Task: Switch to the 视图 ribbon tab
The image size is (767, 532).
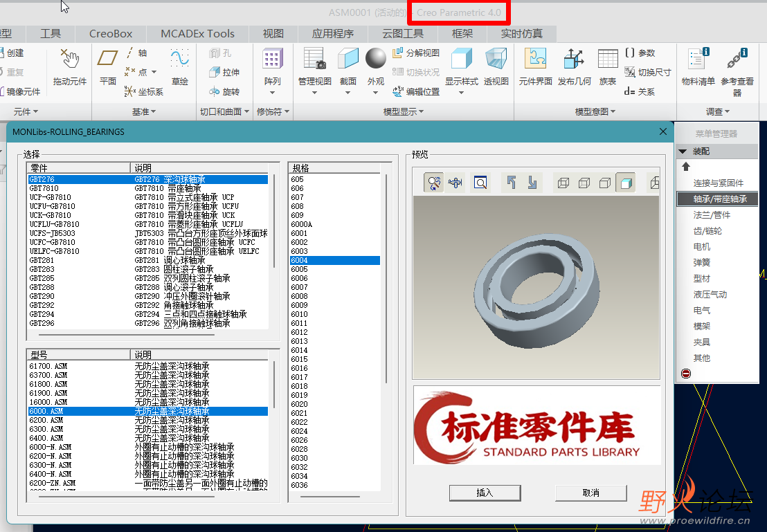Action: click(273, 33)
